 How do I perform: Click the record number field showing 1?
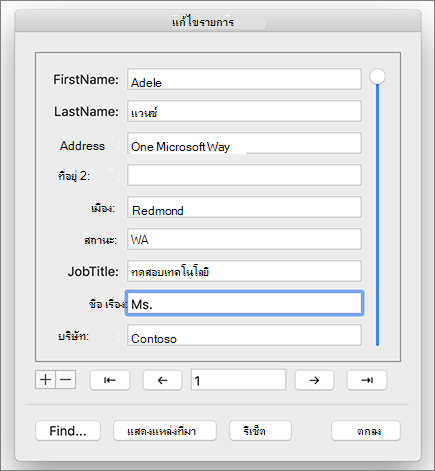pos(238,380)
